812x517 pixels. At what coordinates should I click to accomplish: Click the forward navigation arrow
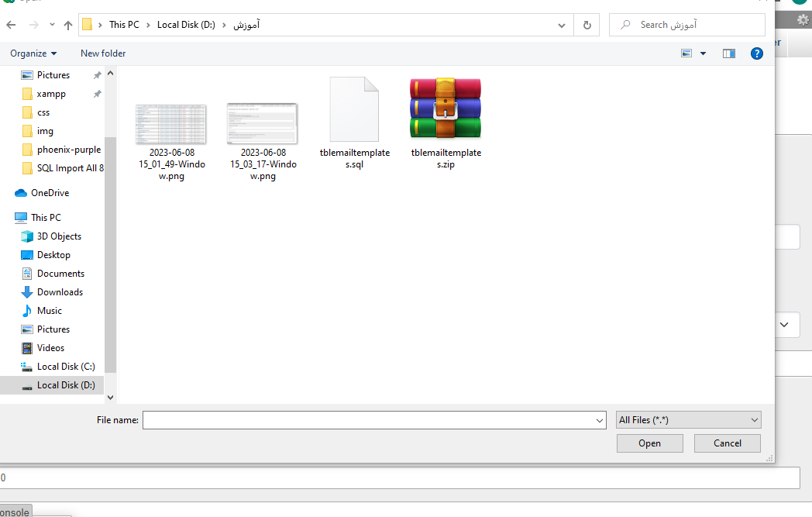pyautogui.click(x=33, y=24)
